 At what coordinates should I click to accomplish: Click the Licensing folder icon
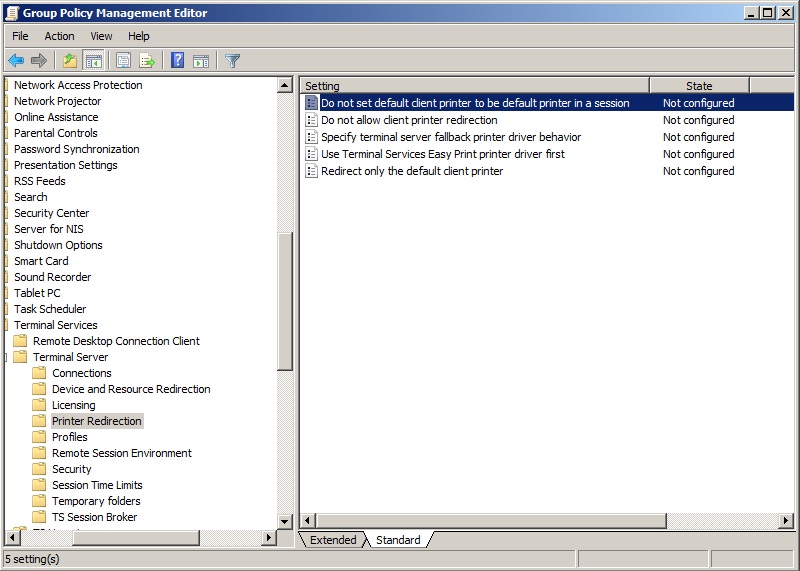39,405
